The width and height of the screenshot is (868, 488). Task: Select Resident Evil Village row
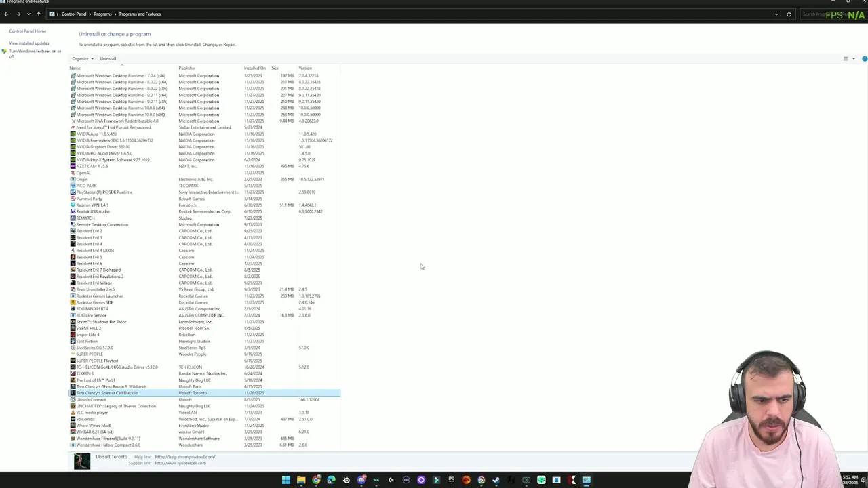pos(204,283)
